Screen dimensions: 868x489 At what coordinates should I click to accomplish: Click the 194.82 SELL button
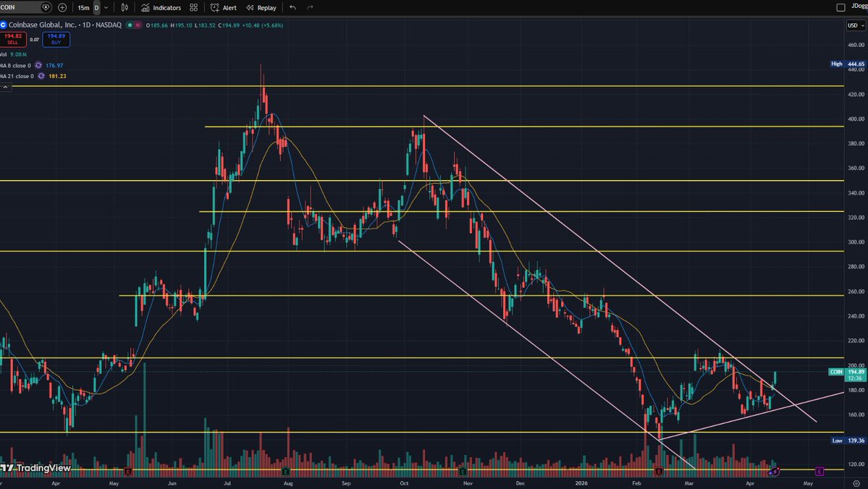click(x=13, y=39)
